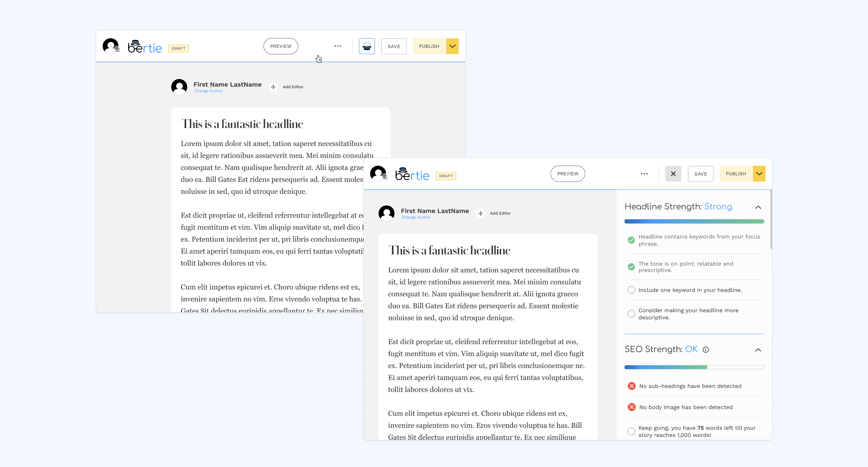The height and width of the screenshot is (467, 868).
Task: Click Change Author link in front window
Action: click(416, 217)
